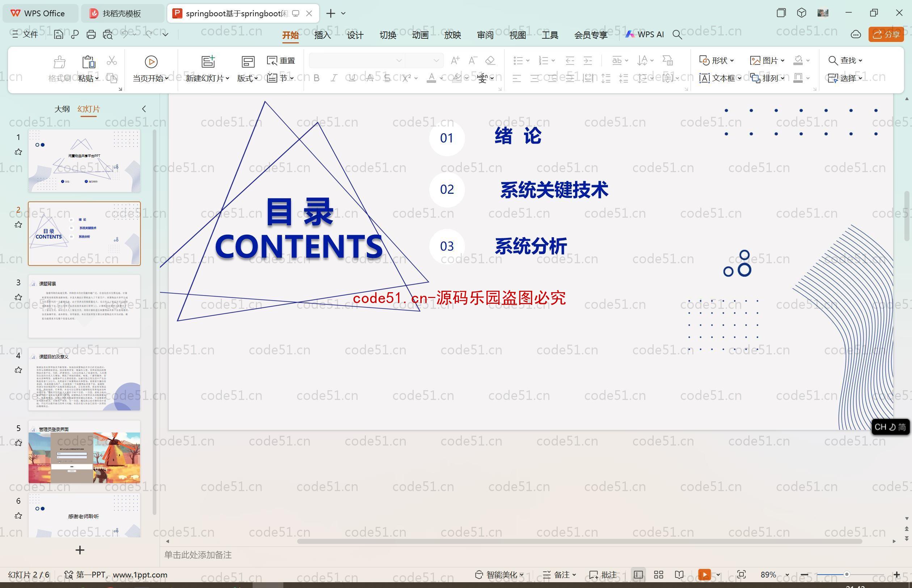This screenshot has width=912, height=588.
Task: Toggle Bold formatting
Action: [316, 78]
